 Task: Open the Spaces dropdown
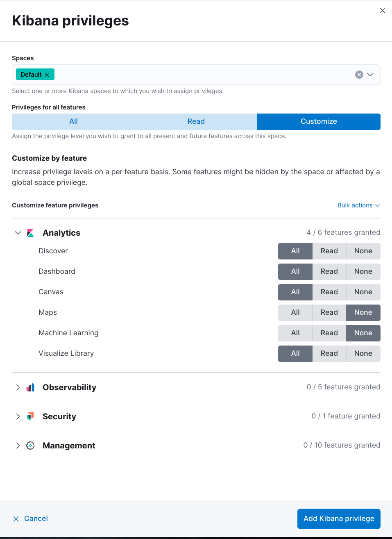point(370,74)
